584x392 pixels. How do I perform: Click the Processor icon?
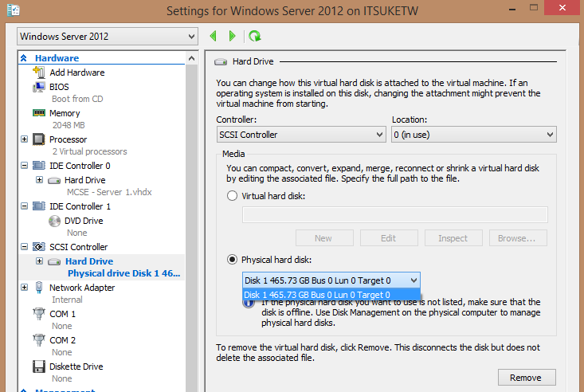(39, 139)
